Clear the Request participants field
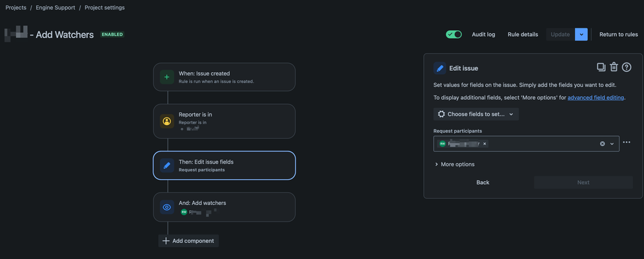Image resolution: width=644 pixels, height=259 pixels. [x=603, y=144]
